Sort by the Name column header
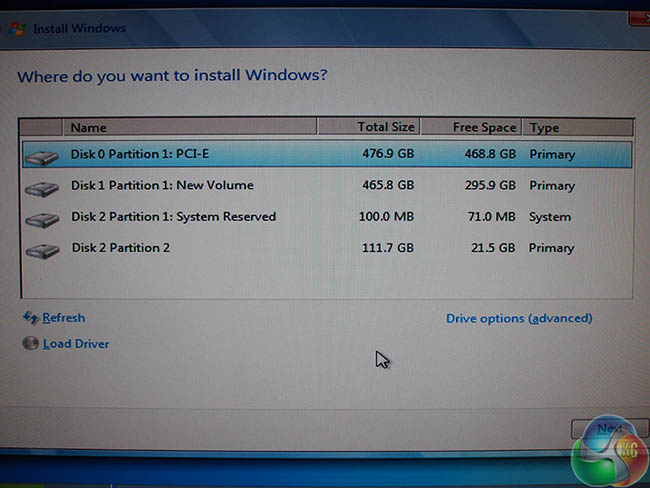The width and height of the screenshot is (650, 488). coord(190,127)
